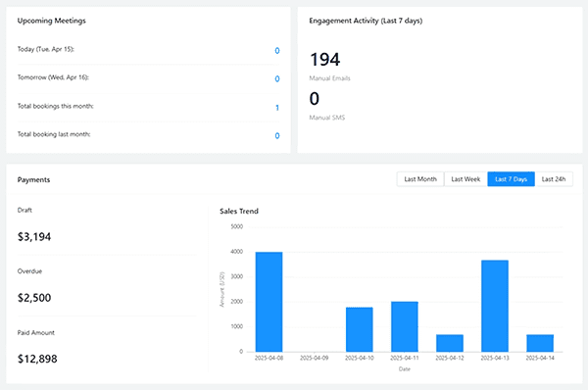This screenshot has height=390, width=588.
Task: Open tomorrow's meetings count for Wed, Apr 16
Action: (x=277, y=78)
